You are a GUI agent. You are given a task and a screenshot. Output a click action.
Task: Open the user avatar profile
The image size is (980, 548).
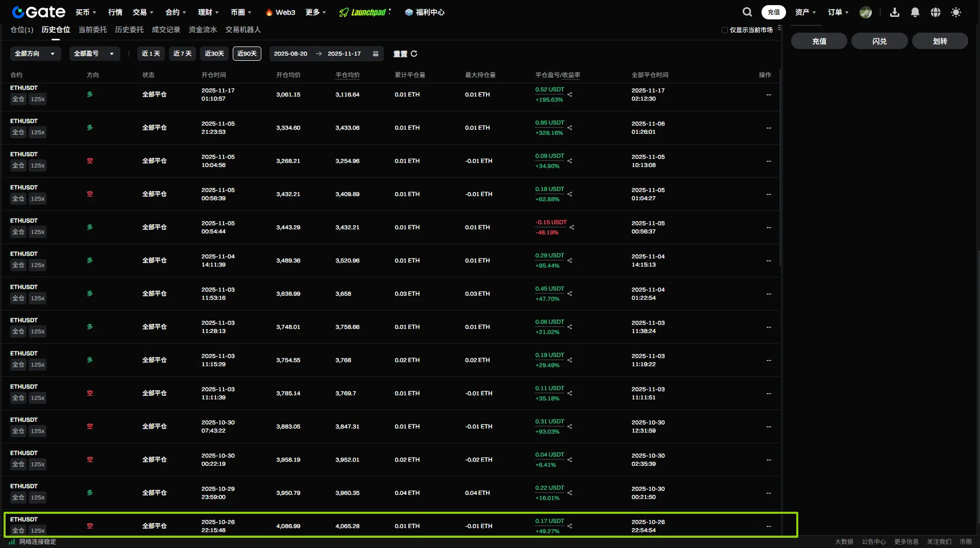[866, 12]
